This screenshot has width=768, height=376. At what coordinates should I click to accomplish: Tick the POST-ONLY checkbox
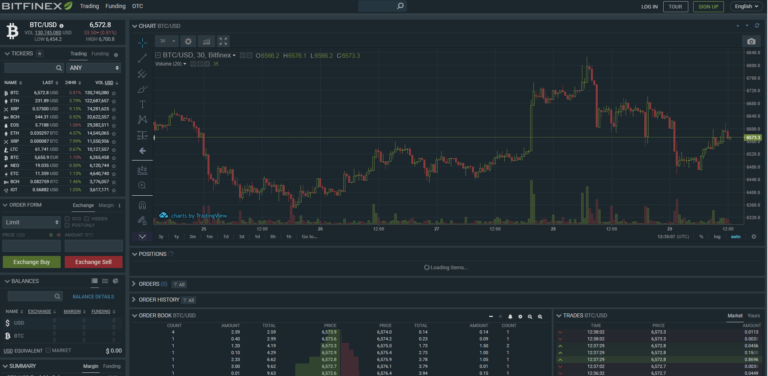pos(68,225)
